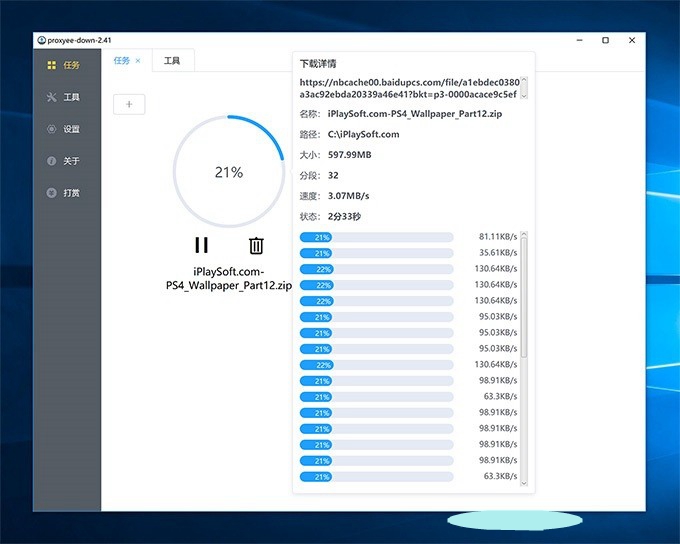Open the 工具 sidebar section
Screen dimensions: 680x544
[63, 97]
